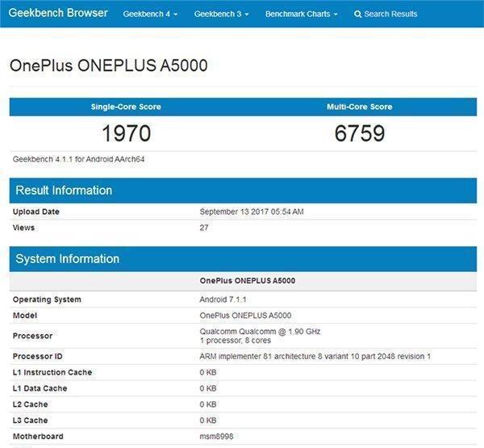Viewport: 484px width, 448px height.
Task: Click the Upload Date label
Action: click(35, 211)
